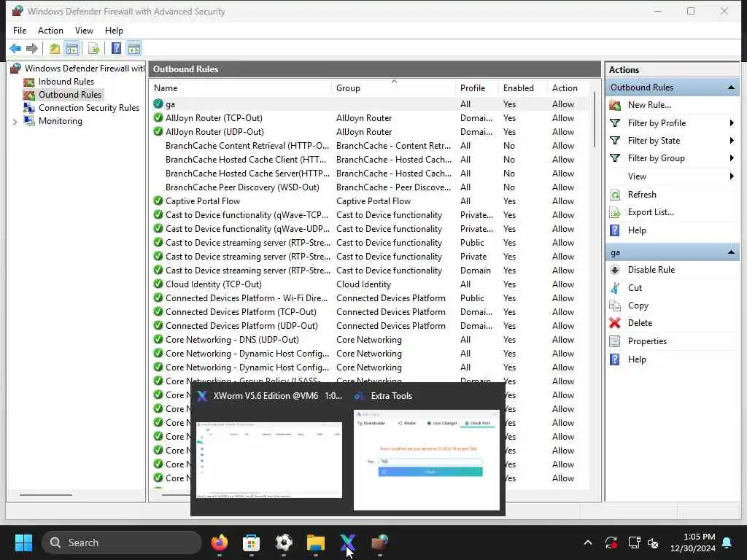Open the Action menu
The image size is (747, 560).
(x=50, y=31)
